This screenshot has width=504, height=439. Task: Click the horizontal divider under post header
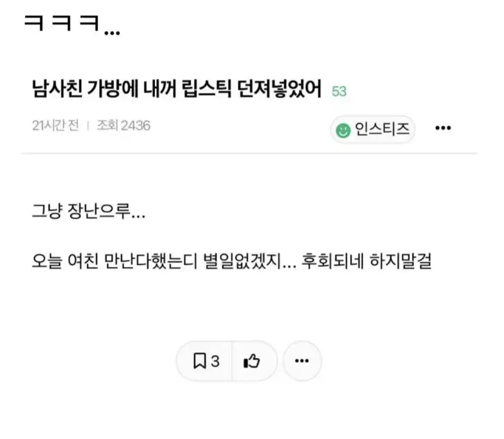[249, 153]
